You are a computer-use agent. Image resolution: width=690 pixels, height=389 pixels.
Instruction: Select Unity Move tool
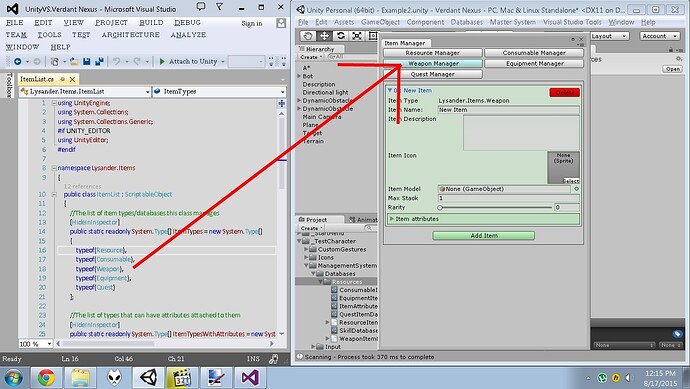pos(324,36)
